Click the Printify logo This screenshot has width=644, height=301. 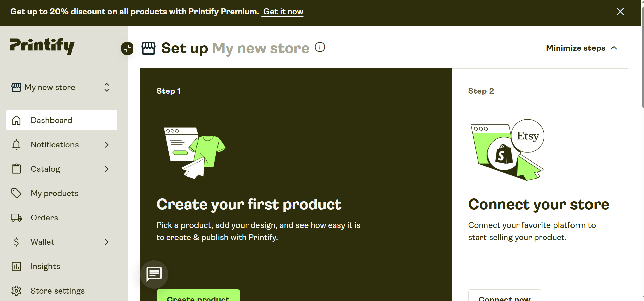pos(42,46)
